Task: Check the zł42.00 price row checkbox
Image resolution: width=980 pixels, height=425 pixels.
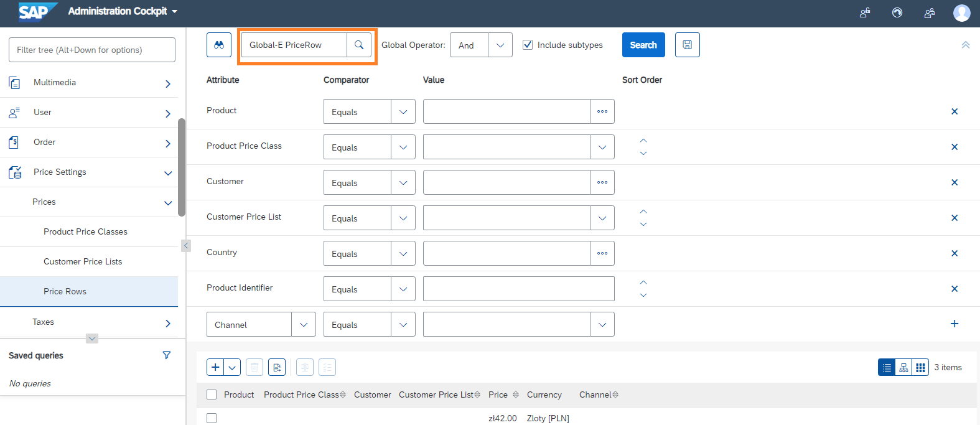Action: tap(212, 418)
